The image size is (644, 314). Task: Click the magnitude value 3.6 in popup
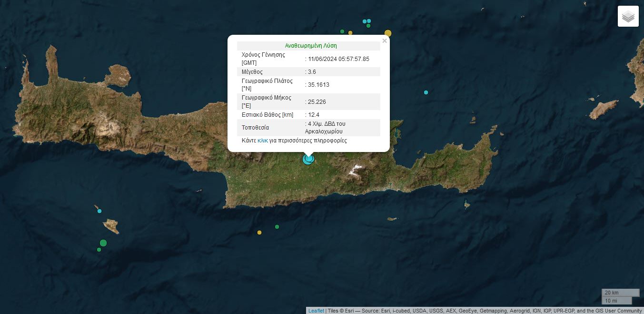pyautogui.click(x=312, y=72)
